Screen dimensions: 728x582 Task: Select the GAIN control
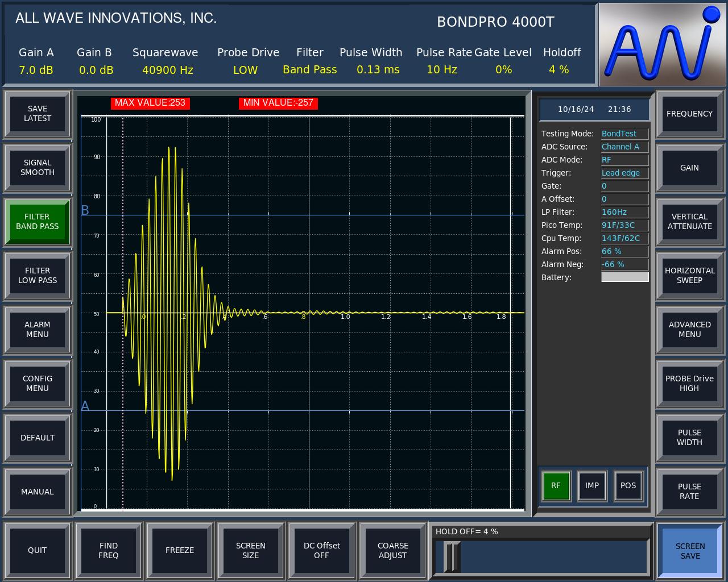click(x=689, y=168)
